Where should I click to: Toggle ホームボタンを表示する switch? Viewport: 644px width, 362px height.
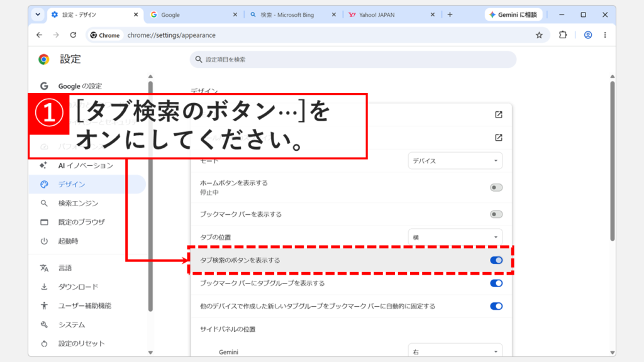[x=496, y=187]
